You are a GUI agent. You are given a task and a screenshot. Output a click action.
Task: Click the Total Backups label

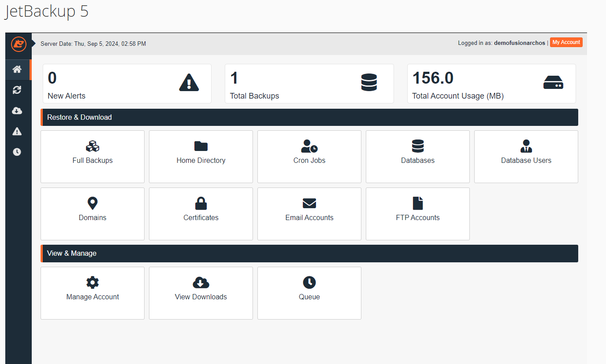[x=254, y=96]
